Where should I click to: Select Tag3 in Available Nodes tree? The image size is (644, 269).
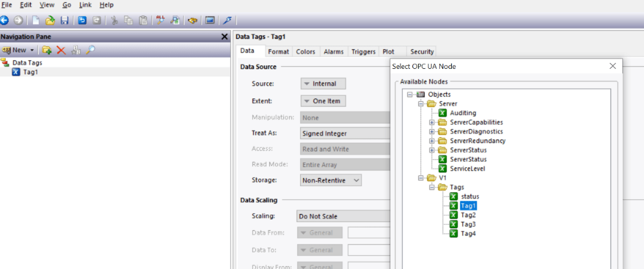point(468,224)
